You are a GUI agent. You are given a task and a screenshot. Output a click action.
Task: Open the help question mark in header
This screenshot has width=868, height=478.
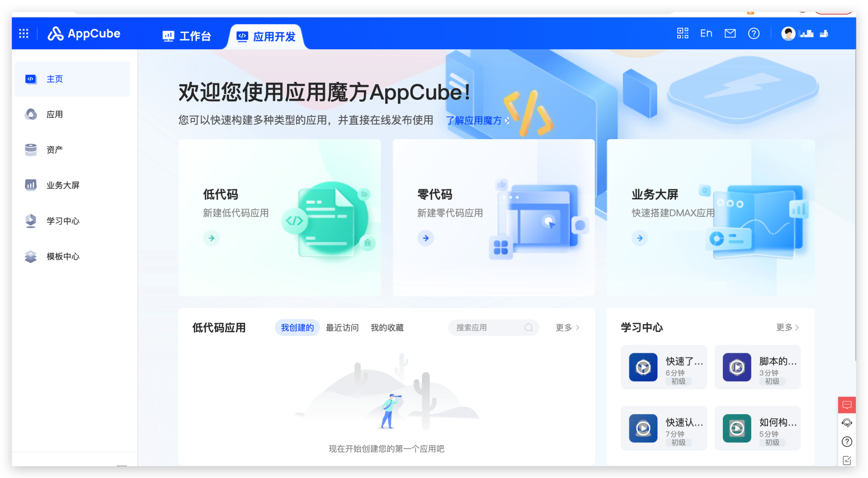click(754, 33)
